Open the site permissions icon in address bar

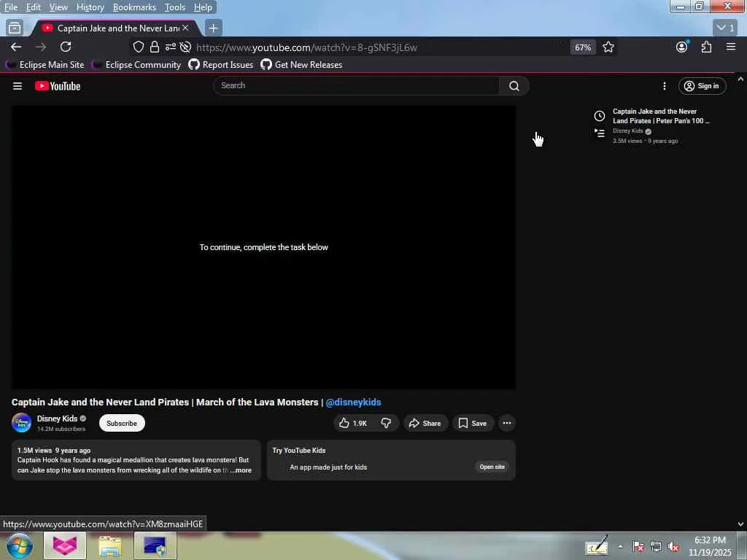[171, 47]
